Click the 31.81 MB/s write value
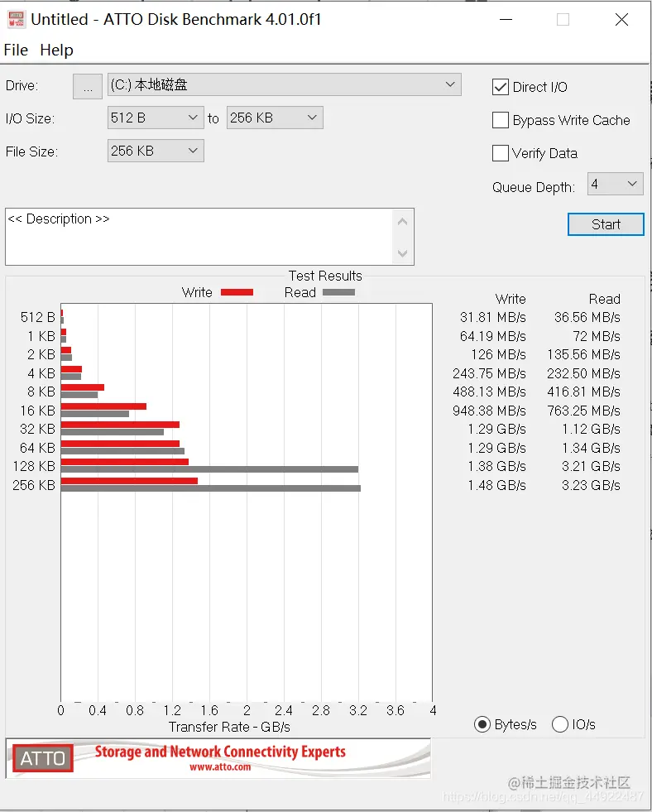The height and width of the screenshot is (812, 652). [492, 318]
